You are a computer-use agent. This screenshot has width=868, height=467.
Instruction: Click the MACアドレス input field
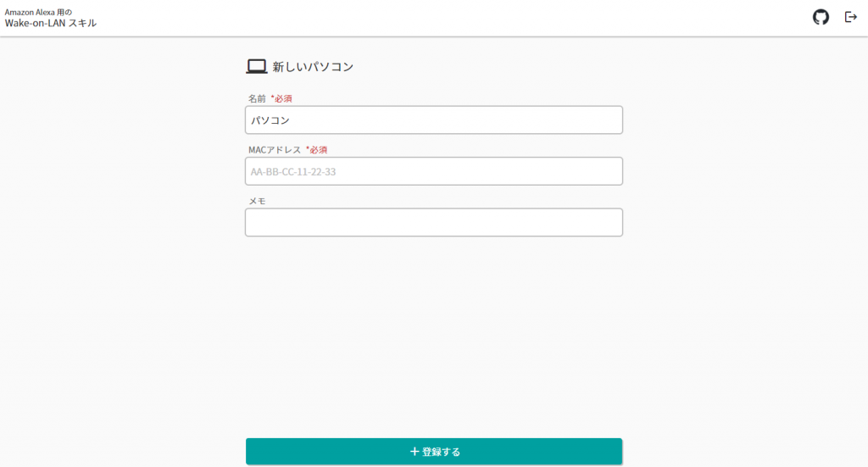click(x=434, y=171)
